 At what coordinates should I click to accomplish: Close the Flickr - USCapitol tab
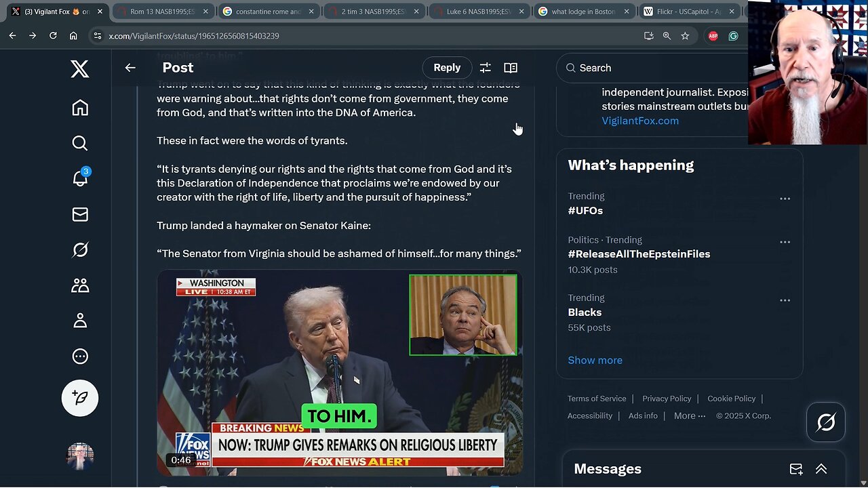732,12
